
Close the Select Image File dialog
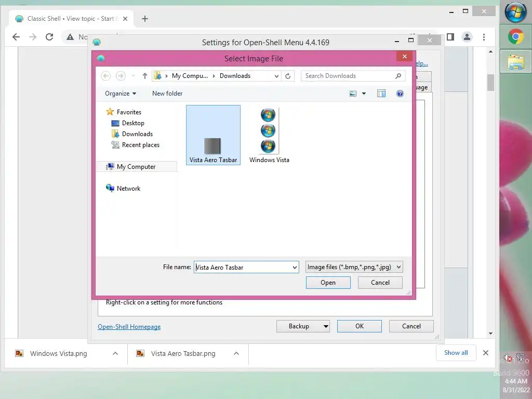[x=404, y=56]
